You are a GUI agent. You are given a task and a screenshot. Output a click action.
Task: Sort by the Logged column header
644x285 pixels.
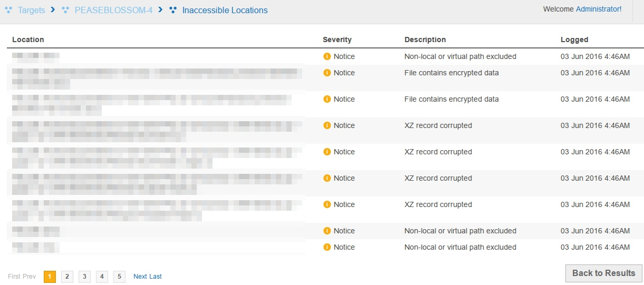tap(574, 40)
